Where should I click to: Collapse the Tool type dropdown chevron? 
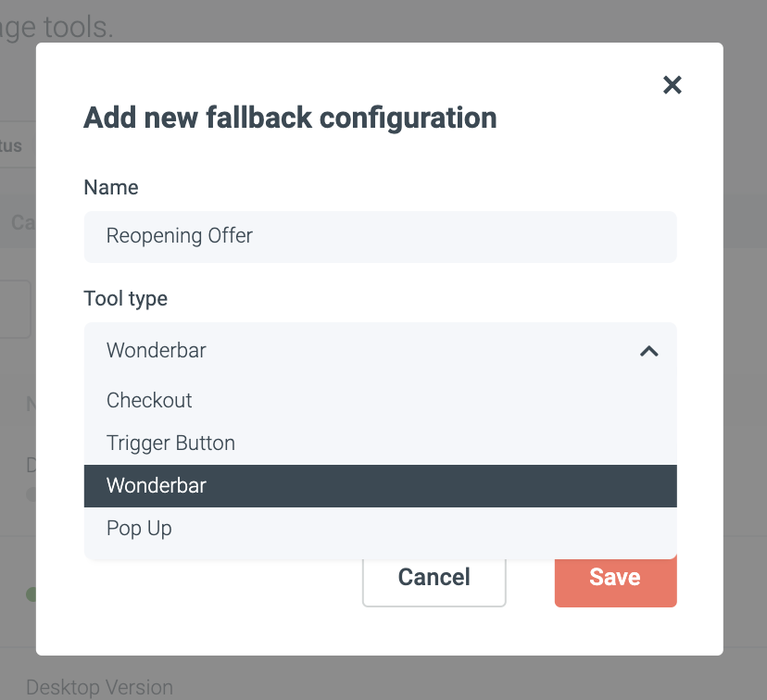tap(649, 351)
